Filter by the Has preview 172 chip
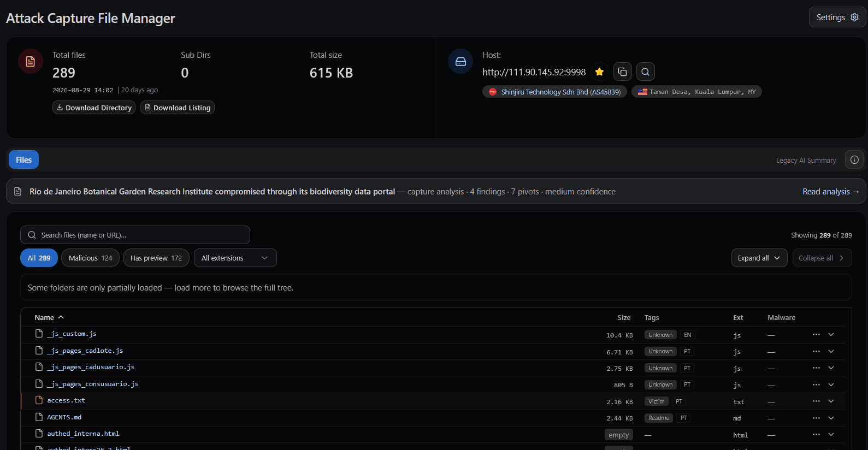The height and width of the screenshot is (450, 868). click(x=156, y=258)
